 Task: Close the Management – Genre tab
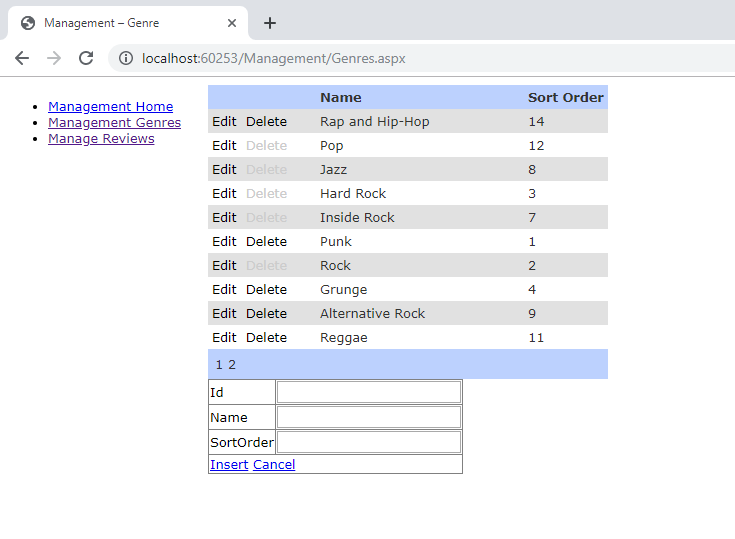(x=232, y=23)
